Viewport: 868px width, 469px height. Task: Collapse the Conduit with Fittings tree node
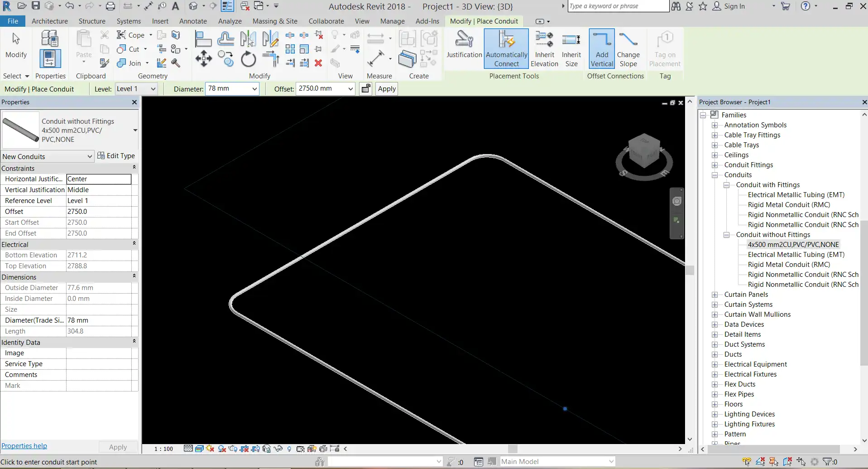point(726,185)
